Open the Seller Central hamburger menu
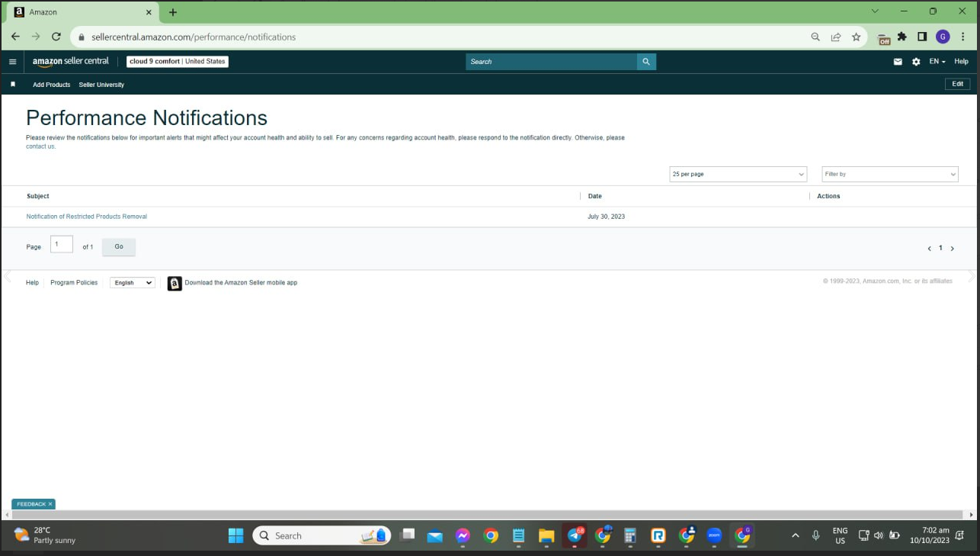The image size is (980, 556). coord(12,62)
